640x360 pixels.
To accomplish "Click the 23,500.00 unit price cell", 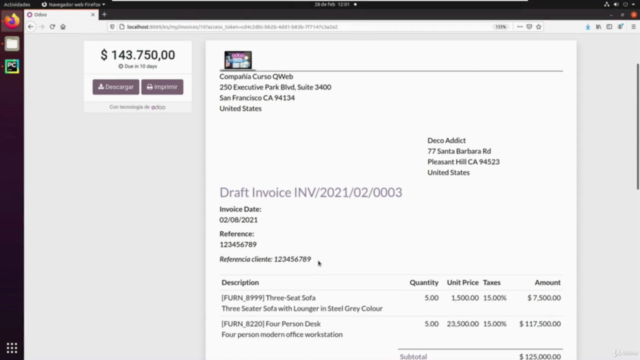I will pos(462,324).
